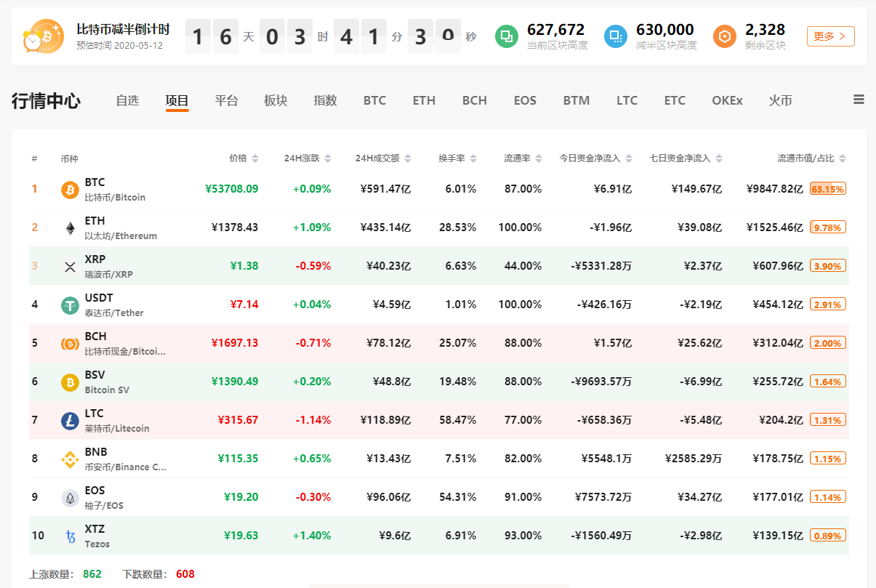Open the ETC market tab

pyautogui.click(x=675, y=100)
